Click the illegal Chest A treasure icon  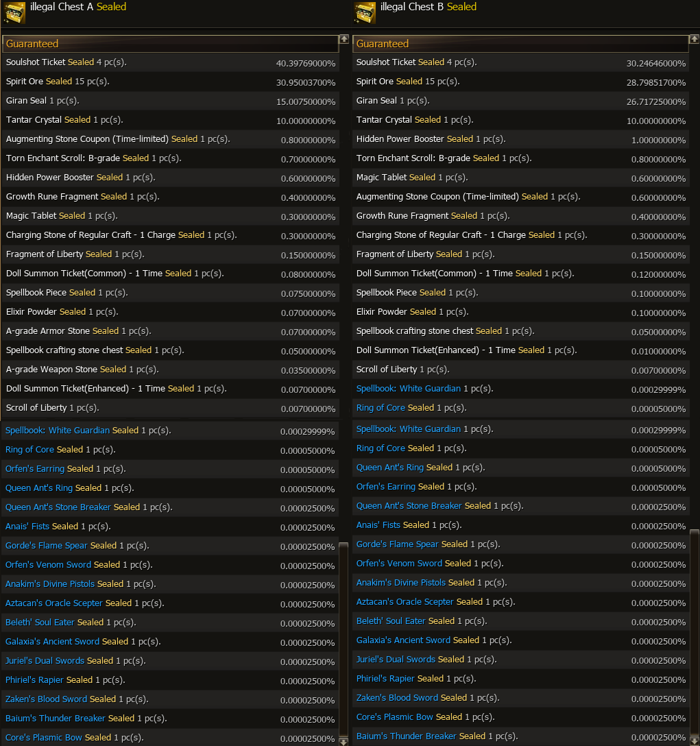click(14, 12)
